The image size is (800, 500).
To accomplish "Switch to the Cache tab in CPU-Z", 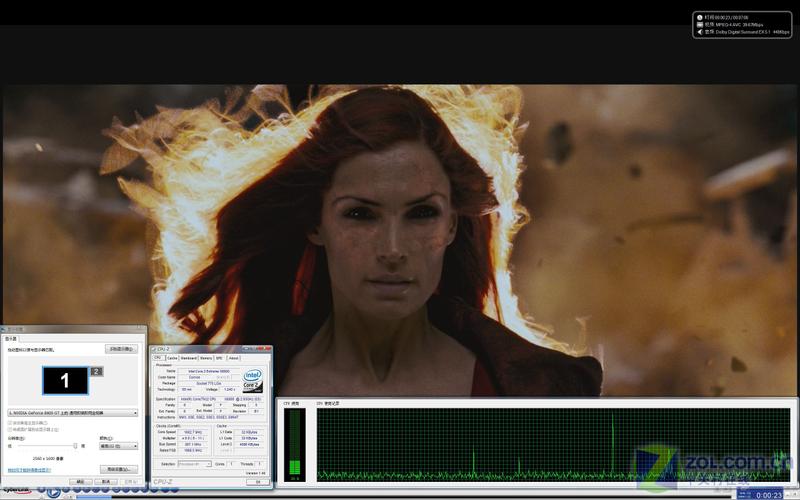I will tap(172, 358).
